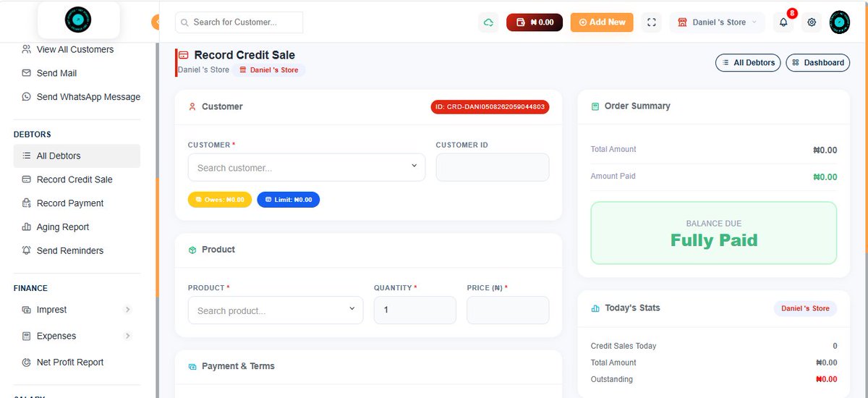
Task: Click the Send Reminders bell icon
Action: 27,251
